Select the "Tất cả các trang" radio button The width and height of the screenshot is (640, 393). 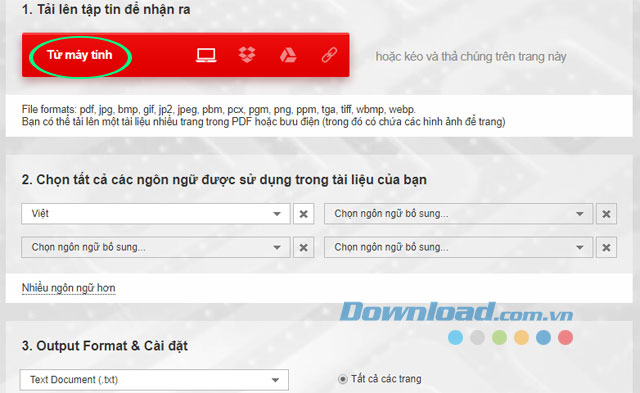[342, 379]
